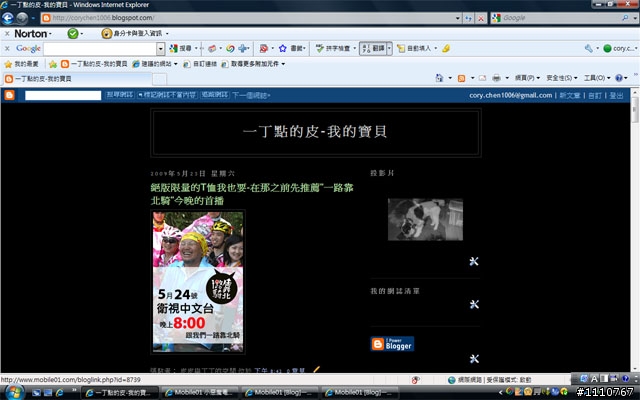Click the Google Toolbar blue plus share icon
640x400 pixels.
click(243, 49)
